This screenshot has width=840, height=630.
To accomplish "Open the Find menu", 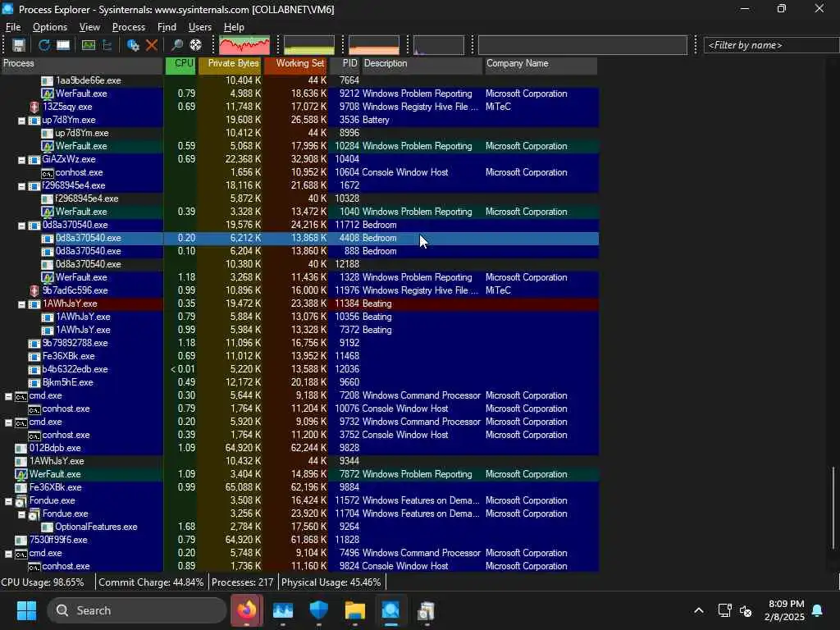I will click(167, 27).
